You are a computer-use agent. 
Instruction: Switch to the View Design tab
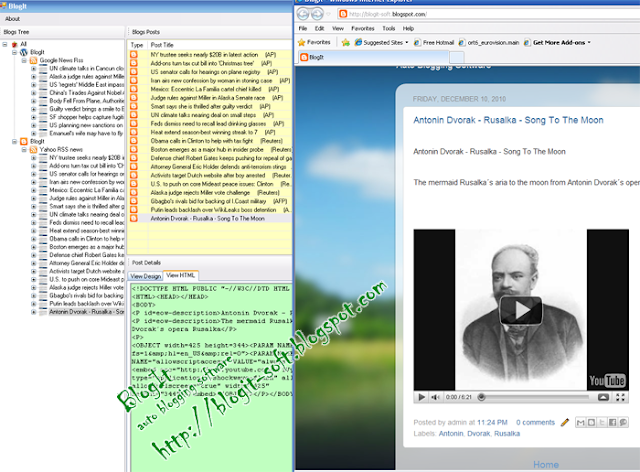point(145,276)
